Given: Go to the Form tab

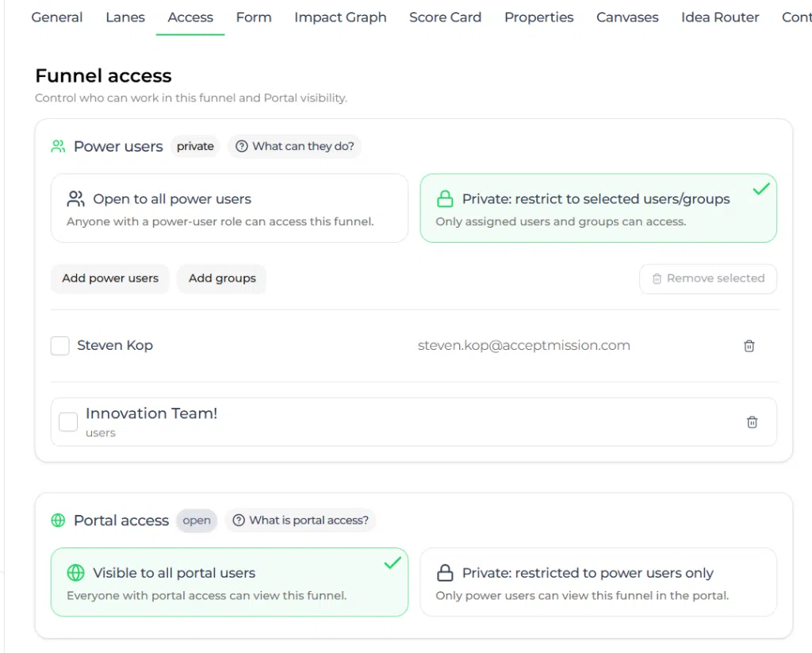Looking at the screenshot, I should point(254,17).
